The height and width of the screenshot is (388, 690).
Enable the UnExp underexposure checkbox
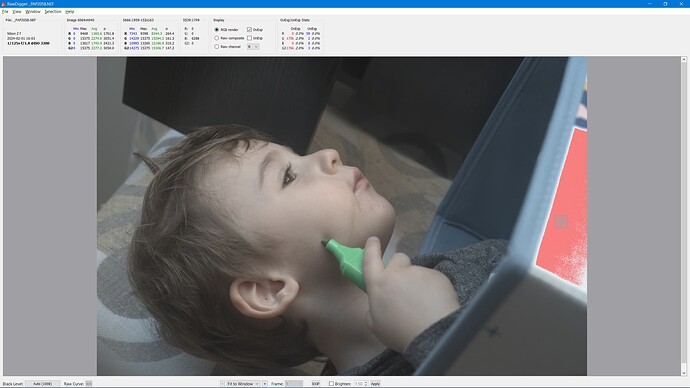(250, 38)
